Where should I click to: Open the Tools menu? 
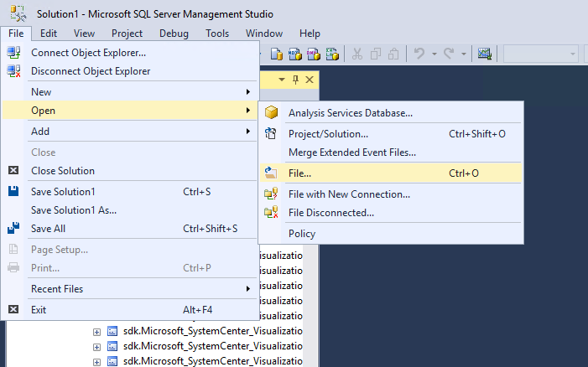pyautogui.click(x=216, y=34)
